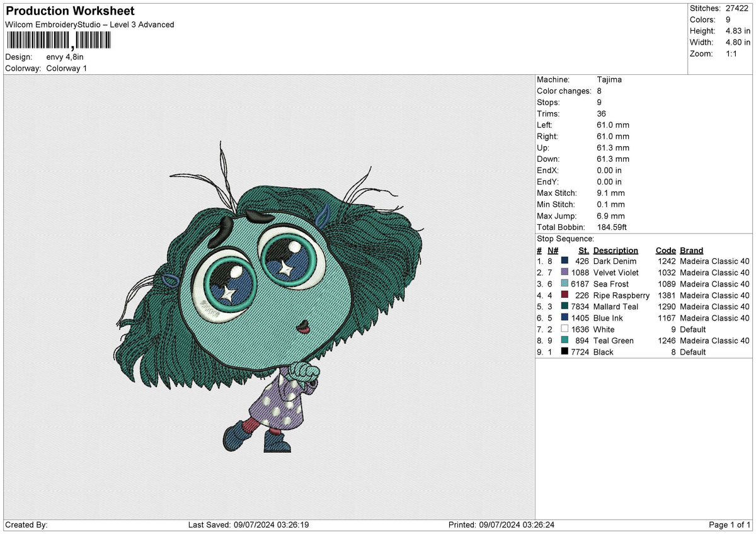Choose the Teal Green color swatch
The height and width of the screenshot is (534, 756).
tap(564, 340)
